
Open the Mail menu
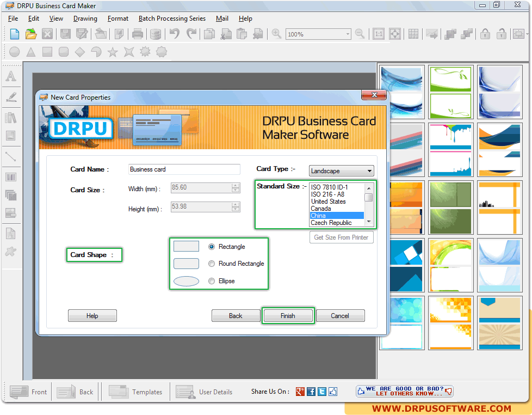pyautogui.click(x=222, y=19)
